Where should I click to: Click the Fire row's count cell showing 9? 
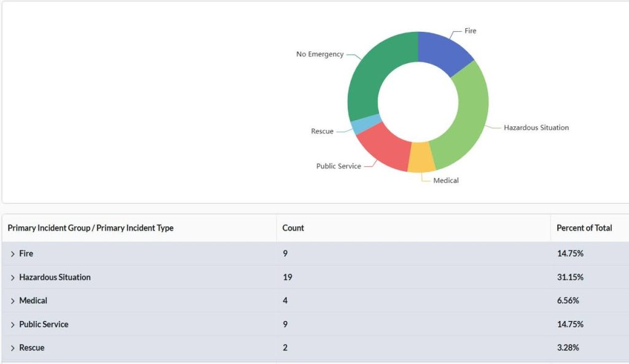[285, 254]
